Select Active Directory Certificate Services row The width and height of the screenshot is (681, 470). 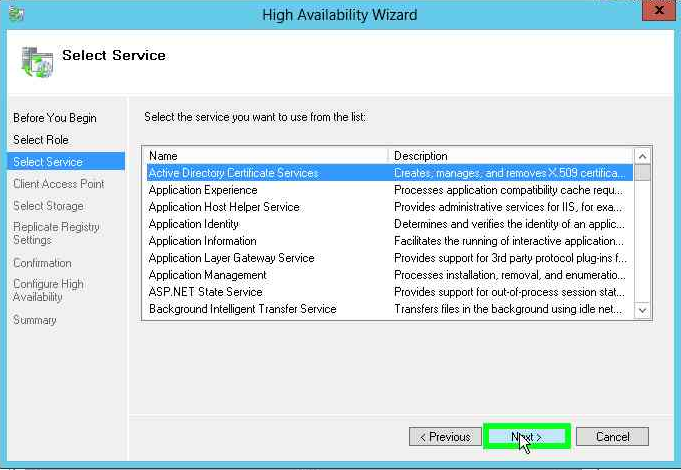(x=390, y=173)
